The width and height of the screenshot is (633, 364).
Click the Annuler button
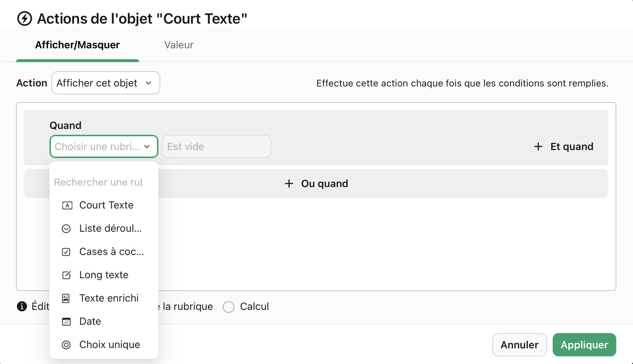(519, 345)
